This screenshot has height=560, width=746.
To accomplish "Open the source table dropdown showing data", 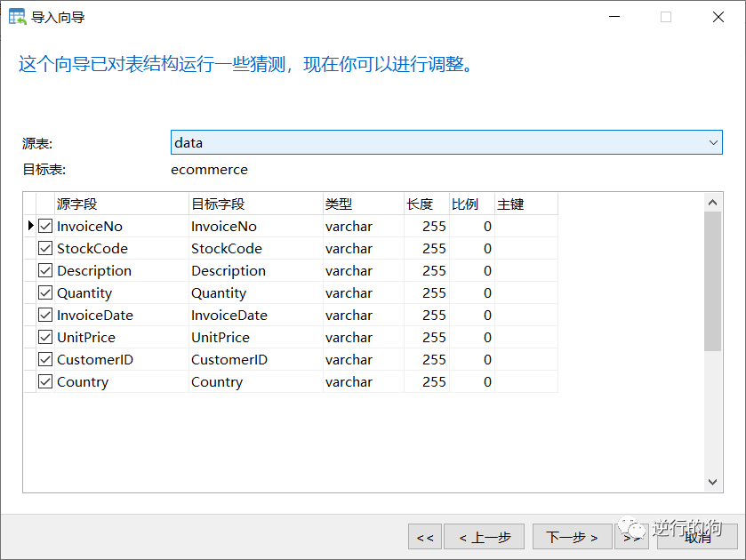I will 446,142.
